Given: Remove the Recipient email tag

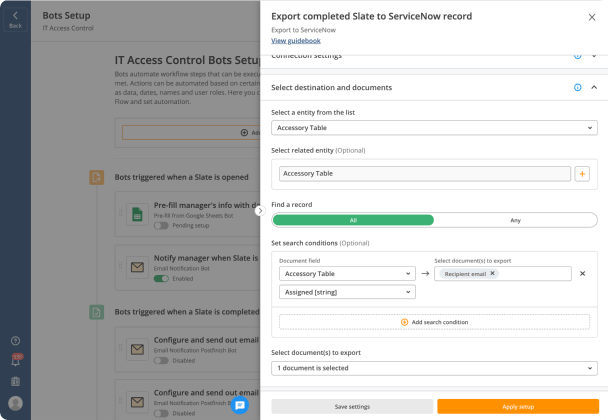Looking at the screenshot, I should (x=492, y=273).
